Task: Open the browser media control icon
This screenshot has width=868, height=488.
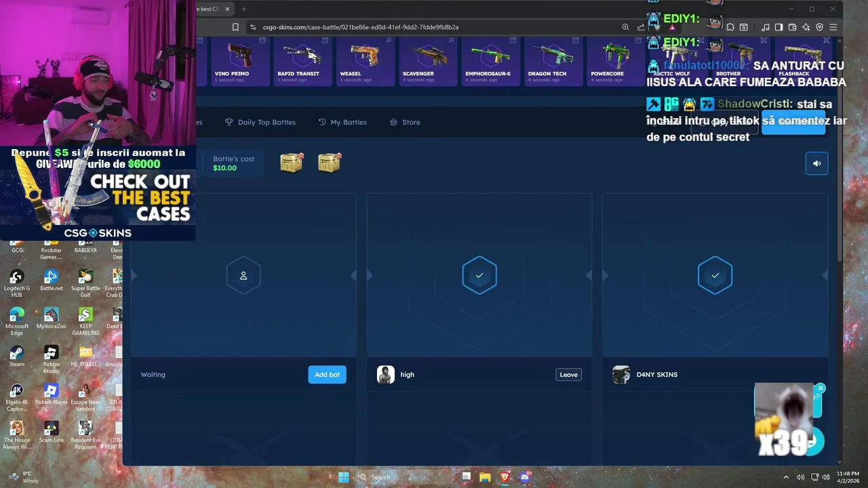Action: coord(766,27)
